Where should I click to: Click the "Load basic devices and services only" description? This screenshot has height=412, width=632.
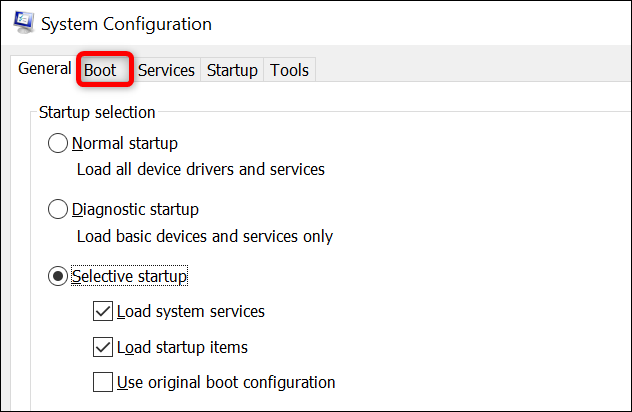(205, 236)
